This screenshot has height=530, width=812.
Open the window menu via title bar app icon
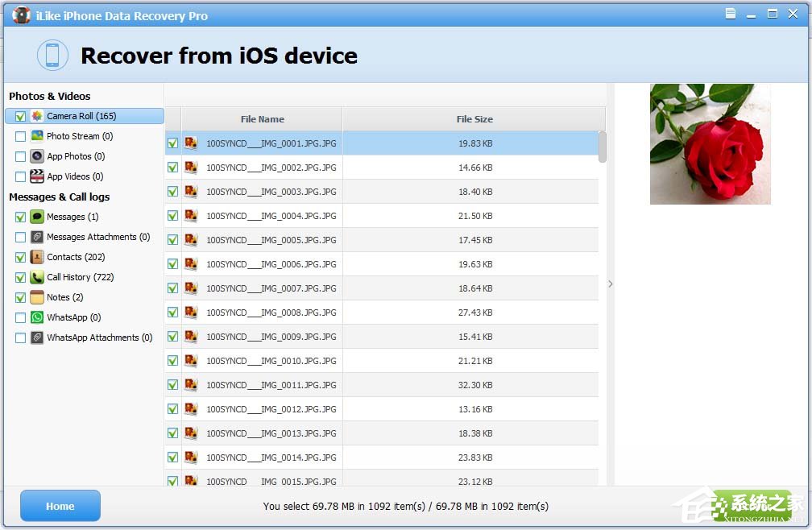click(21, 14)
